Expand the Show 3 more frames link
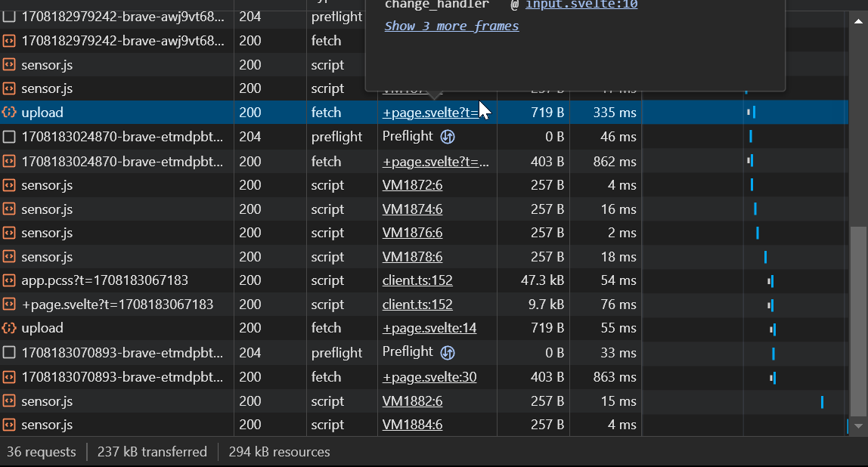This screenshot has height=467, width=868. tap(451, 26)
